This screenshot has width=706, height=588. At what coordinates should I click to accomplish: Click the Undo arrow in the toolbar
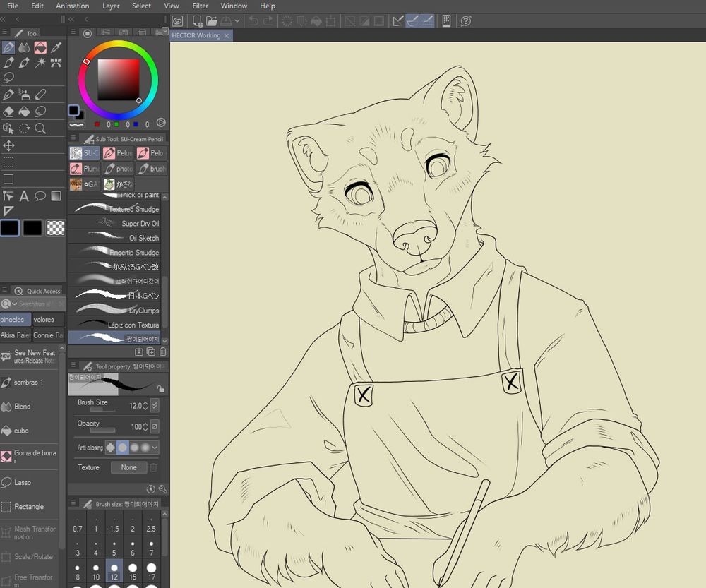click(253, 21)
